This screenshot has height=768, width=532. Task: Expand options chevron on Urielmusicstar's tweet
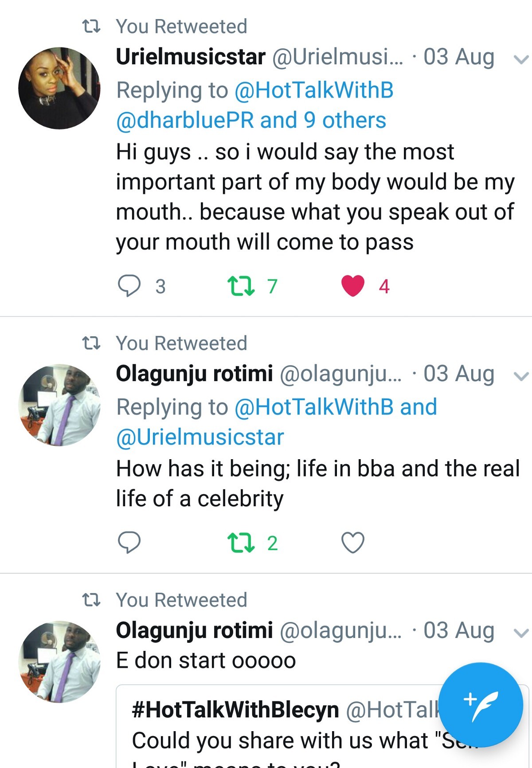click(520, 59)
